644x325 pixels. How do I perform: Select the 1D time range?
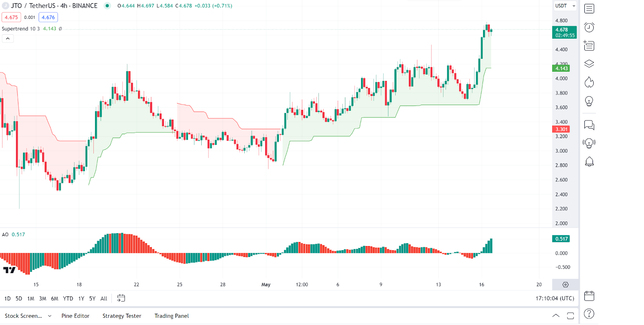[x=7, y=299]
